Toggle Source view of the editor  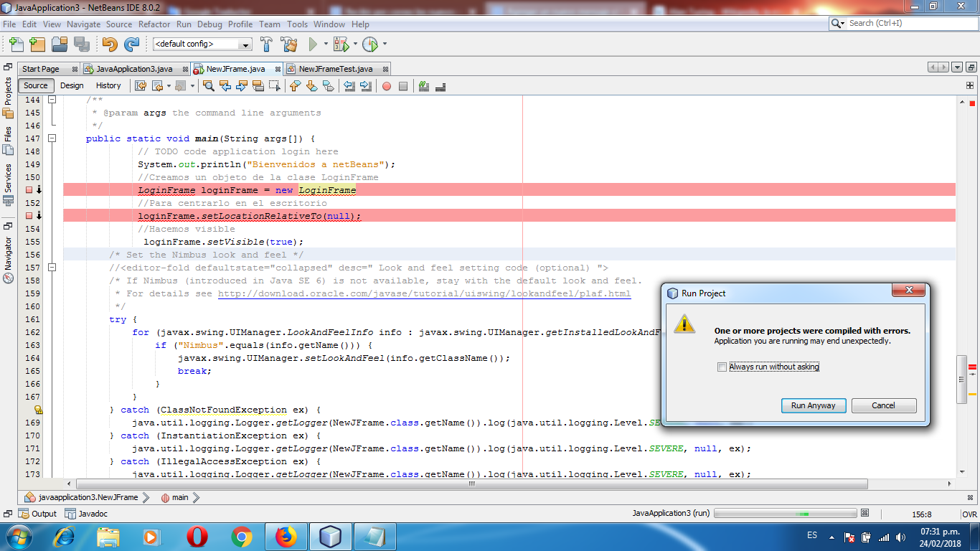coord(36,85)
